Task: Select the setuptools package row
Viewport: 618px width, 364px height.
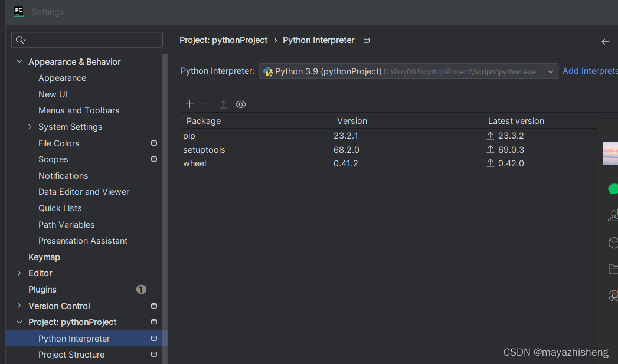Action: tap(390, 150)
